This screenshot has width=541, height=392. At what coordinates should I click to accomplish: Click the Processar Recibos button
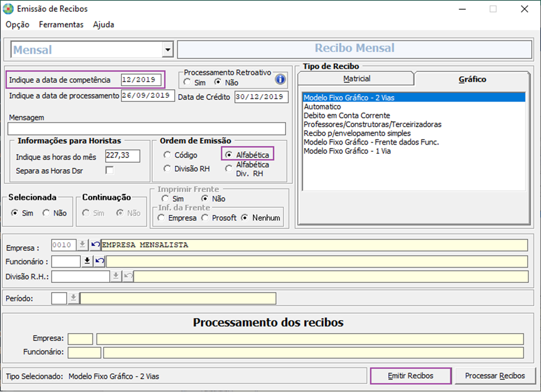495,376
